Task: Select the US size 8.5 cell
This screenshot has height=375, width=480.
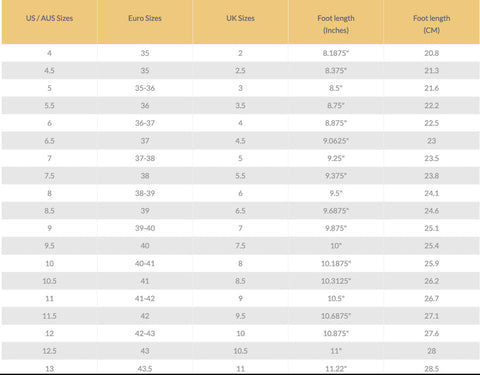Action: tap(49, 211)
